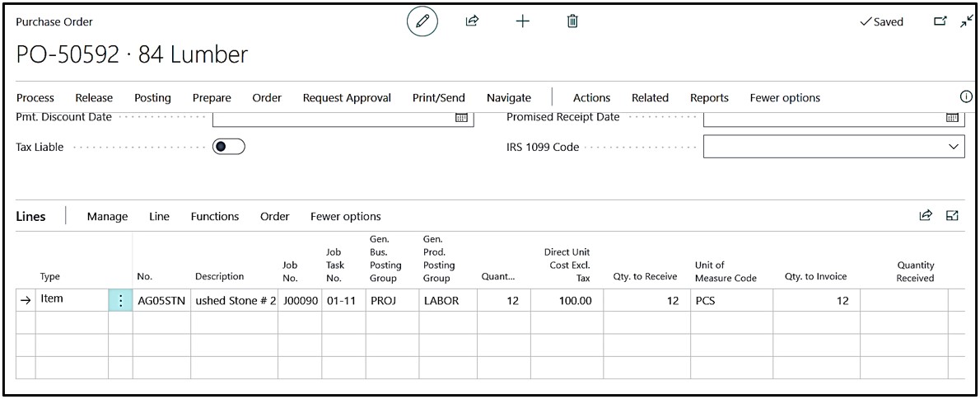
Task: Click the Direct Unit Cost 100.00 cell
Action: click(x=567, y=301)
